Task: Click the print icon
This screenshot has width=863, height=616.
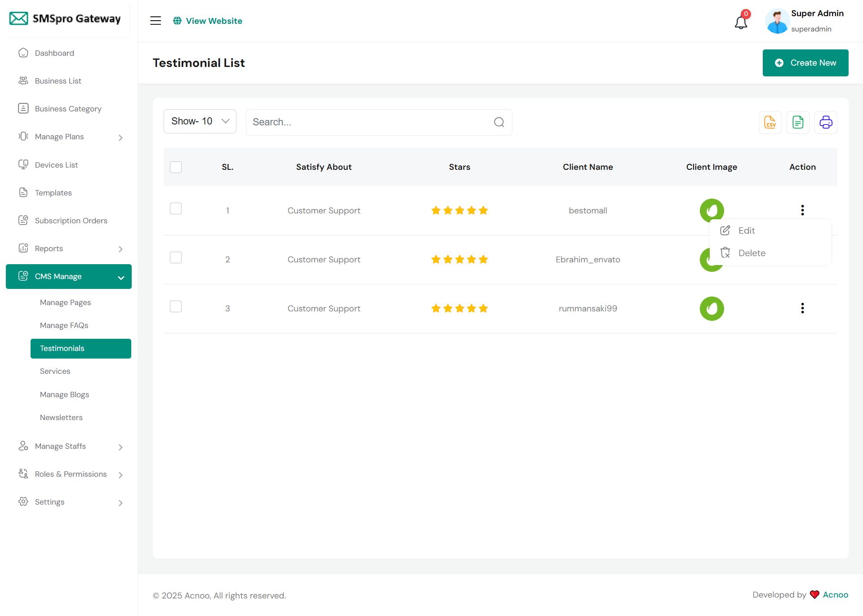Action: pos(826,122)
